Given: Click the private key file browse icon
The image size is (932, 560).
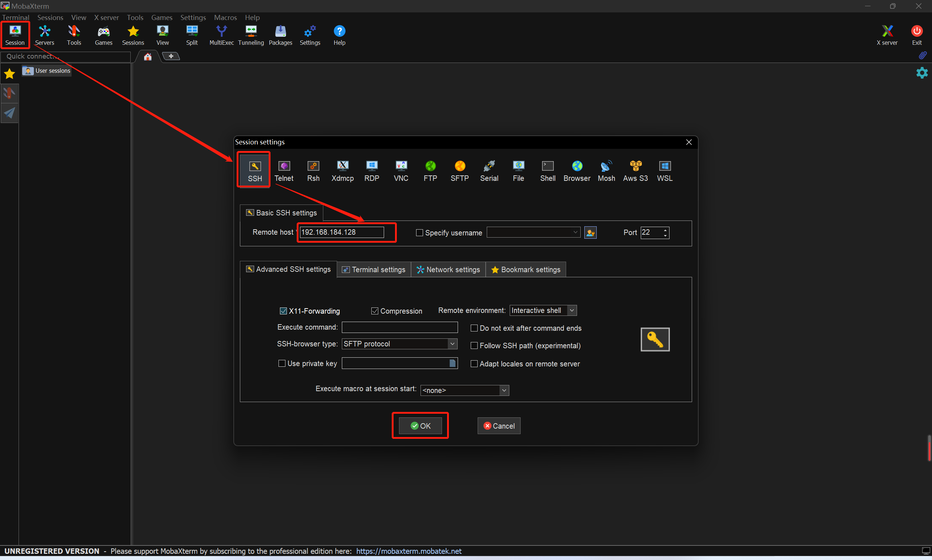Looking at the screenshot, I should coord(453,364).
